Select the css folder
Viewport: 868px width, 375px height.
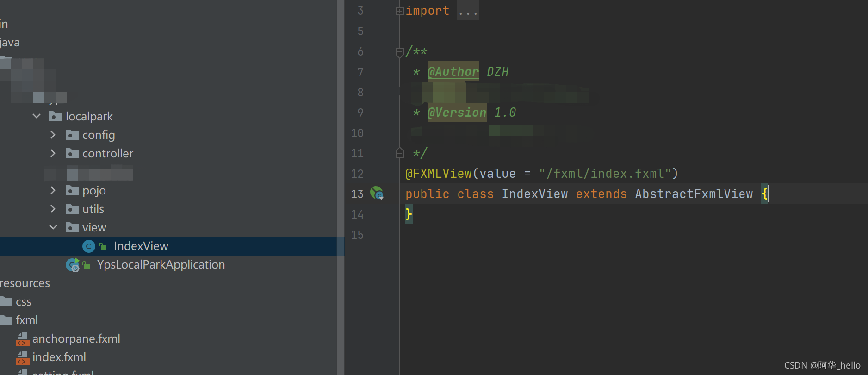[24, 302]
